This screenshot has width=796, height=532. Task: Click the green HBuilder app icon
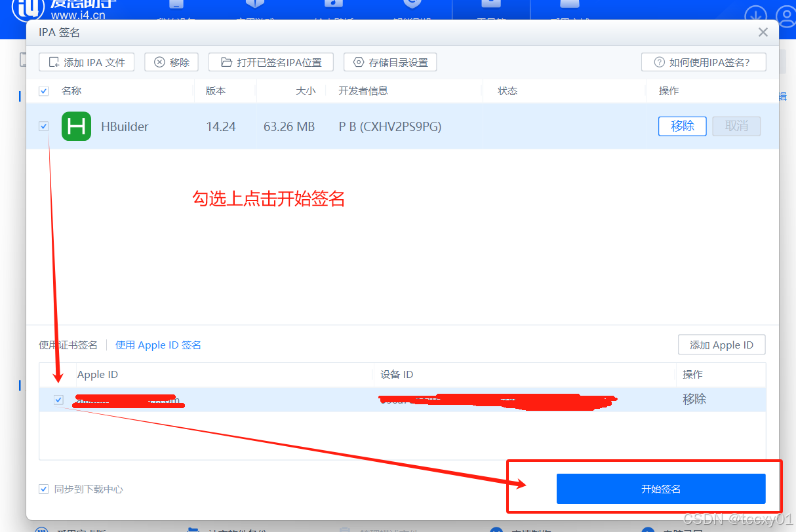click(x=76, y=126)
